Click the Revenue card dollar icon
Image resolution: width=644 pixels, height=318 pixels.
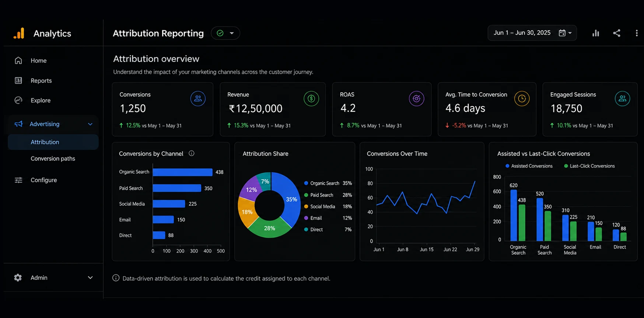311,98
